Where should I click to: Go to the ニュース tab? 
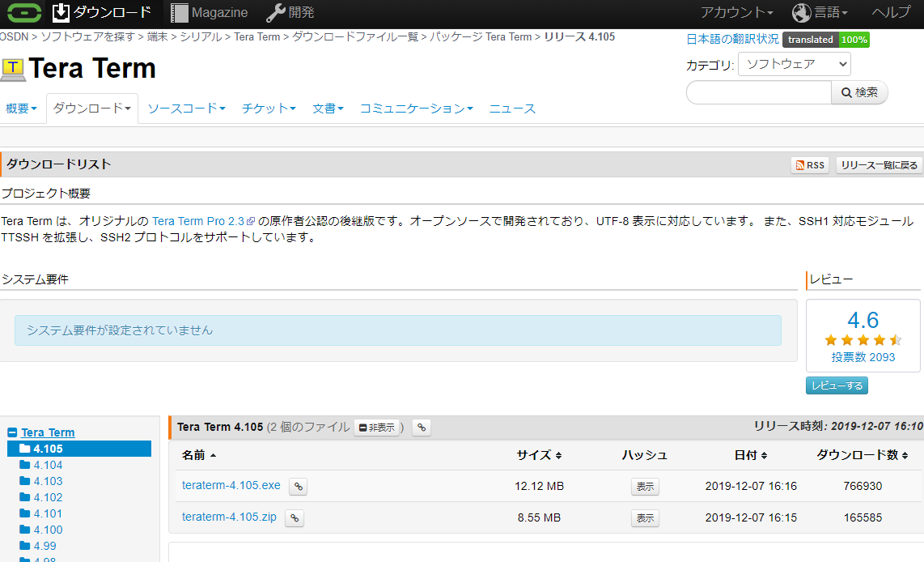pos(512,109)
